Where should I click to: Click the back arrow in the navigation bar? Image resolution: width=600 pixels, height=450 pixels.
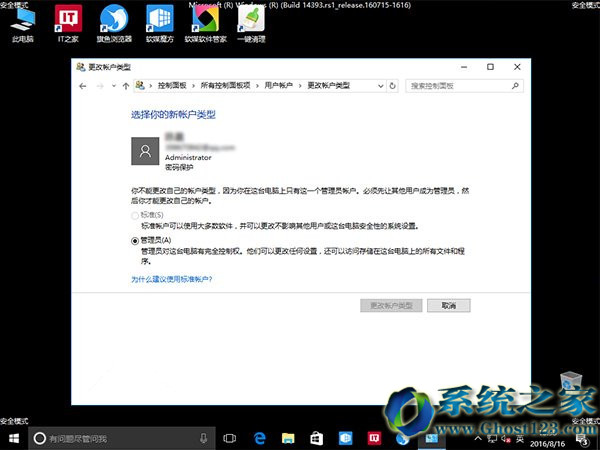[83, 86]
